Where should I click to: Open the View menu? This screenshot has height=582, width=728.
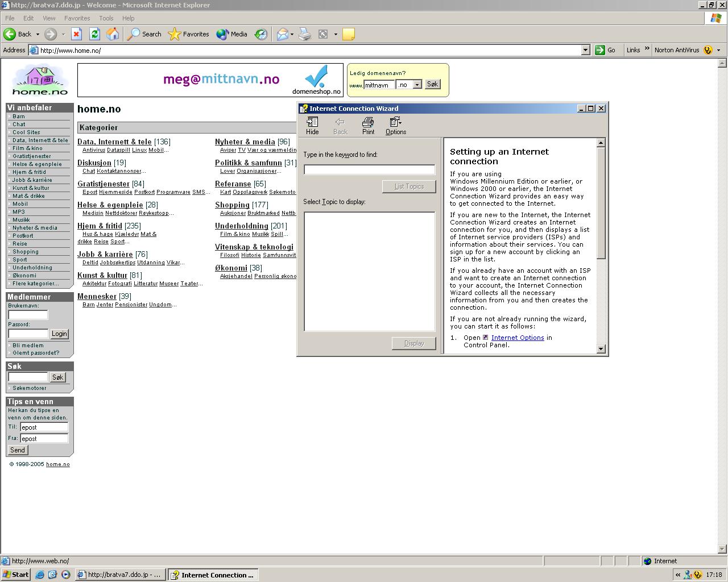point(49,18)
